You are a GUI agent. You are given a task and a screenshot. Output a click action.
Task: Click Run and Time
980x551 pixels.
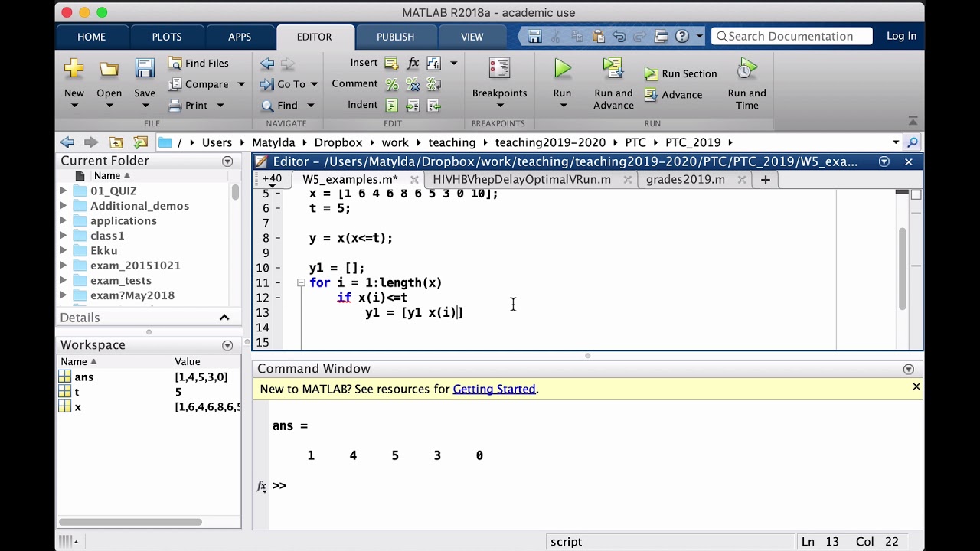coord(746,83)
